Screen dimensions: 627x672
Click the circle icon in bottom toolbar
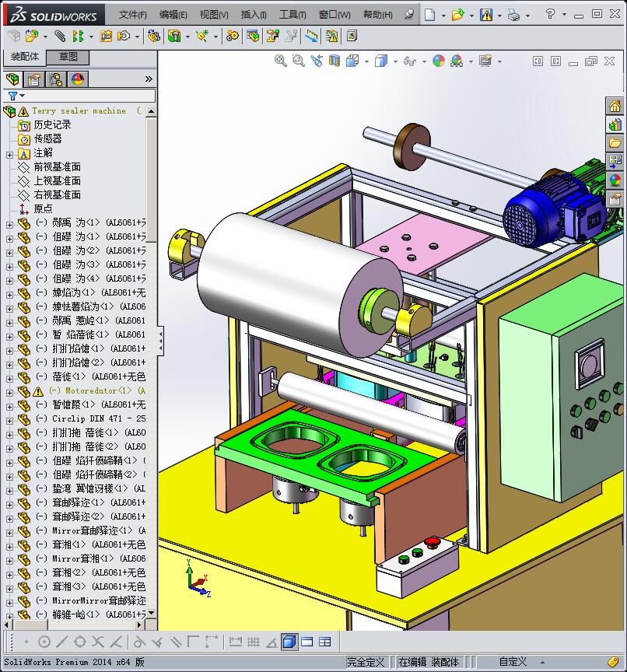(x=44, y=642)
